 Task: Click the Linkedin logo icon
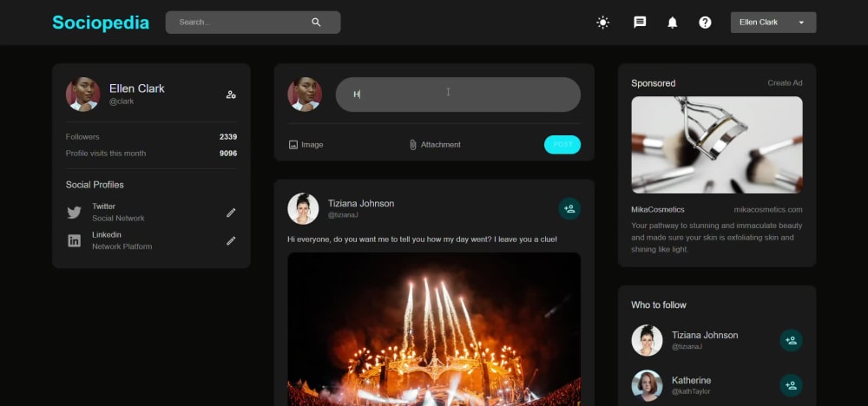coord(74,240)
